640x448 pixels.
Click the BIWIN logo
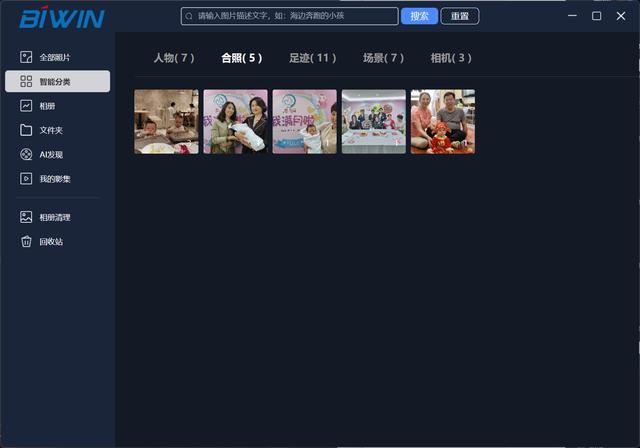61,18
